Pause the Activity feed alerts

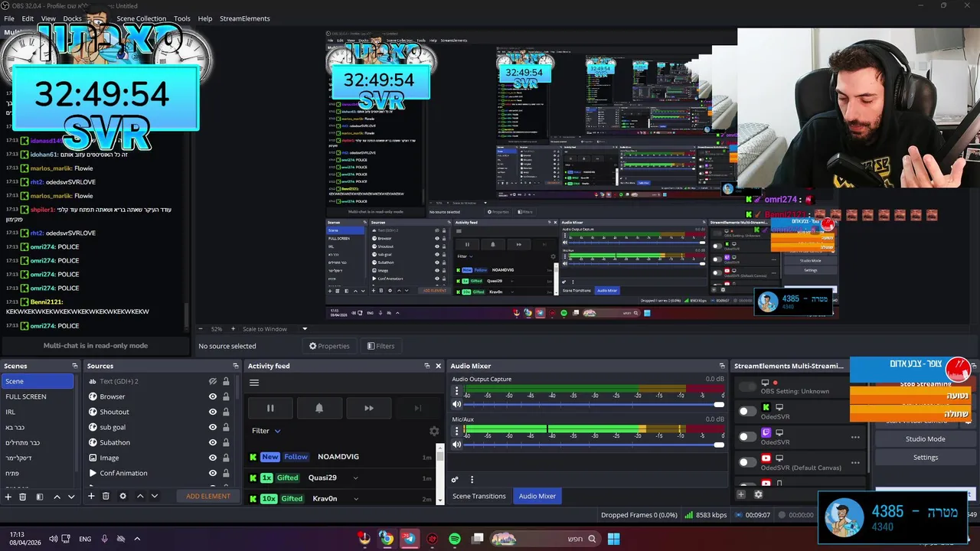click(x=269, y=408)
